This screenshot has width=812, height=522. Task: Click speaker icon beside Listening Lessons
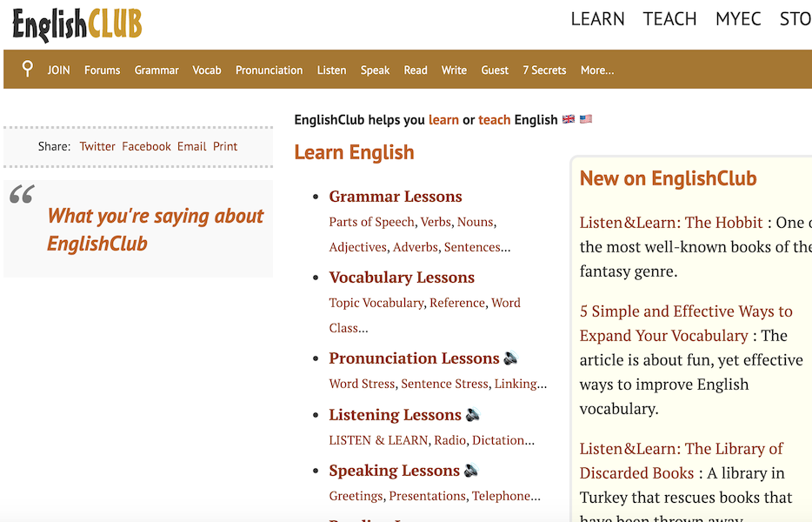[x=473, y=414]
